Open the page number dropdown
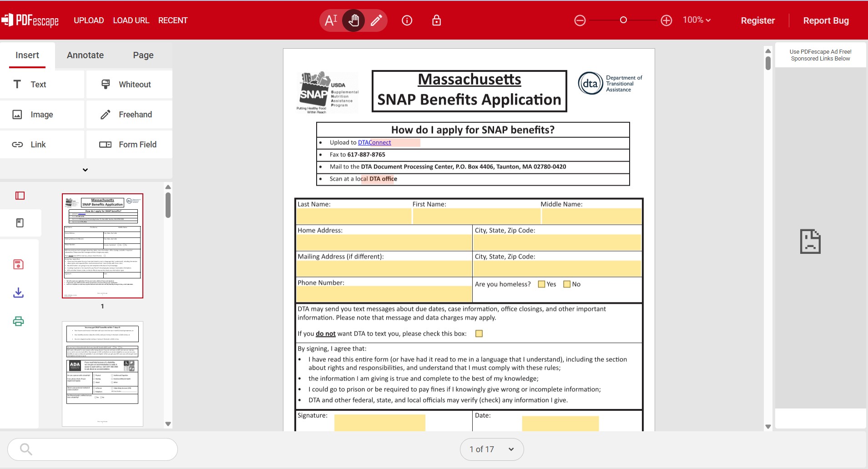This screenshot has height=469, width=868. [510, 449]
